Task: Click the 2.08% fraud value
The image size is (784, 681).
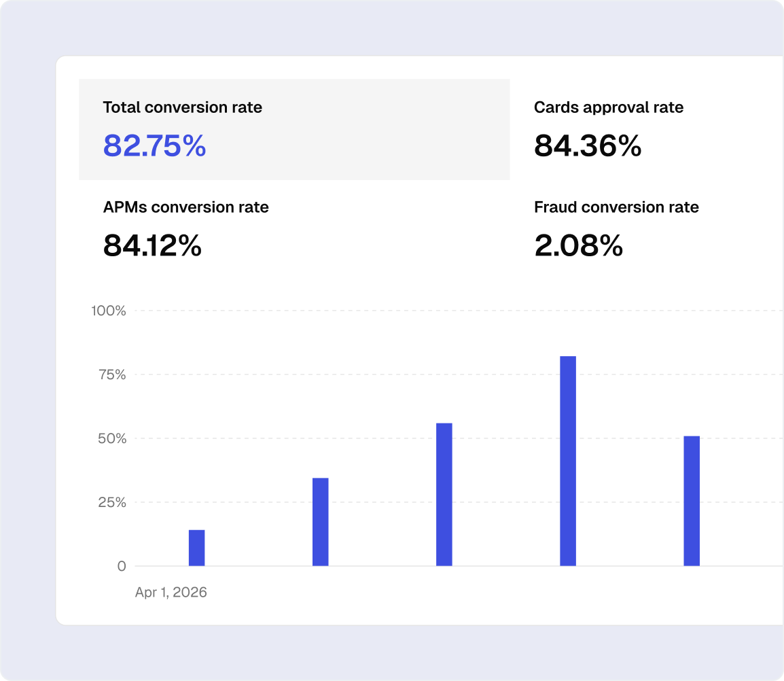Action: 578,245
